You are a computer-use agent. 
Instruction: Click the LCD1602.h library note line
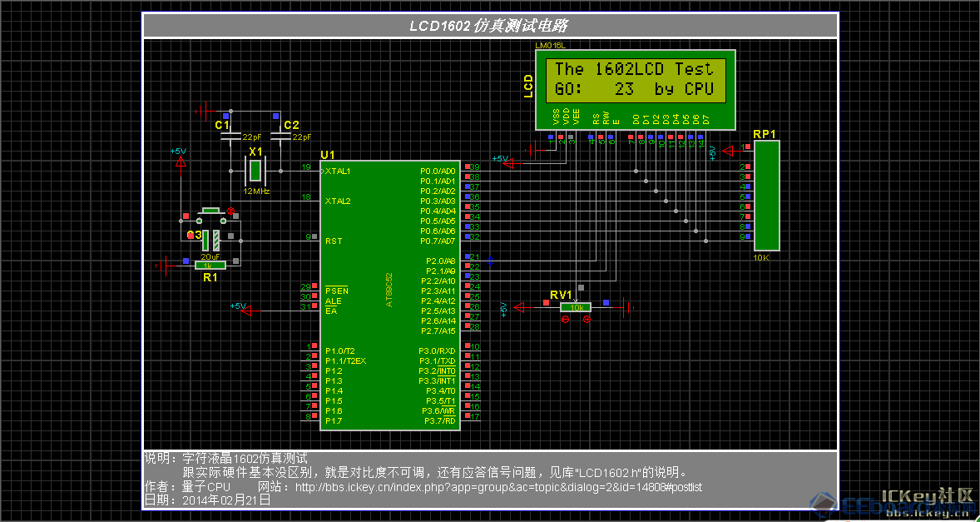click(436, 472)
